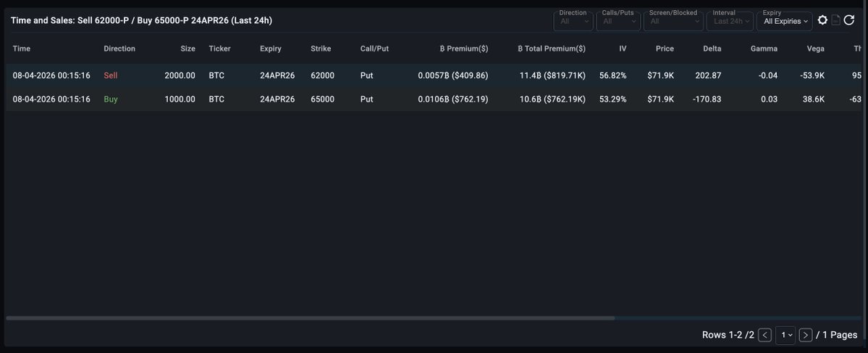Open the Interval Last 24h dropdown
The width and height of the screenshot is (868, 353).
(x=729, y=21)
